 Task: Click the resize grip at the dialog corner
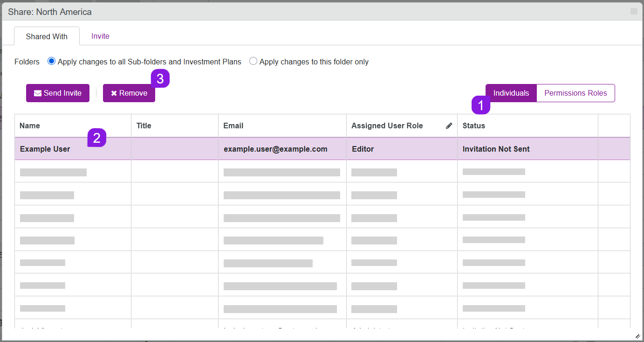tap(637, 336)
